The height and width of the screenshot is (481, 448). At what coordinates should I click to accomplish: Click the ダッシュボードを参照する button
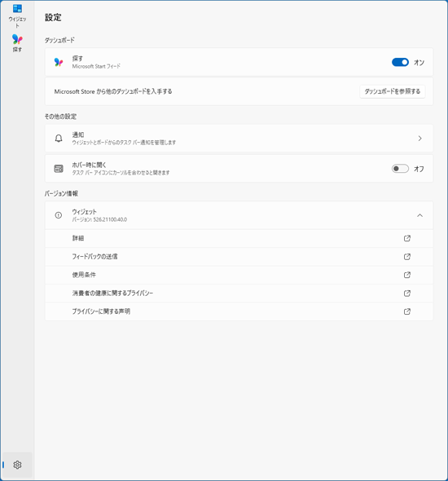click(x=393, y=91)
